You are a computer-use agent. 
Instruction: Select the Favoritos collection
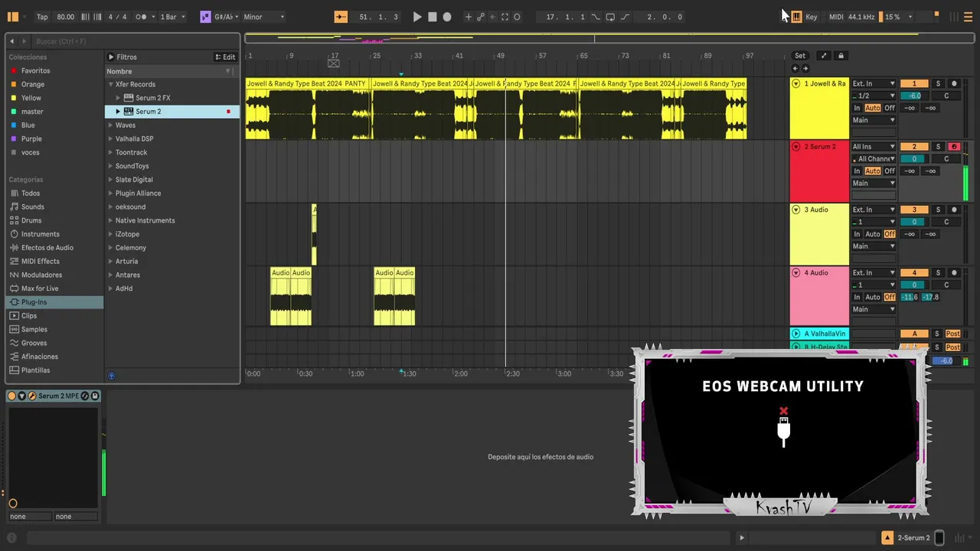click(x=35, y=70)
